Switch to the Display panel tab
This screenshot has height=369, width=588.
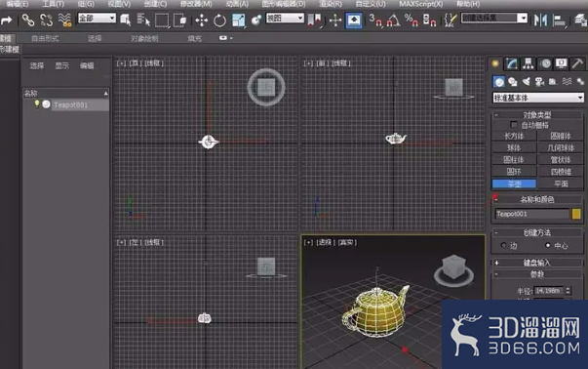point(562,63)
